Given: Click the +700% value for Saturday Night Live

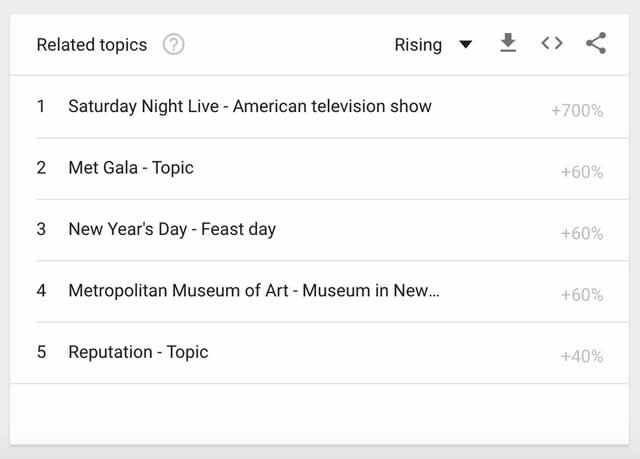Looking at the screenshot, I should coord(577,111).
